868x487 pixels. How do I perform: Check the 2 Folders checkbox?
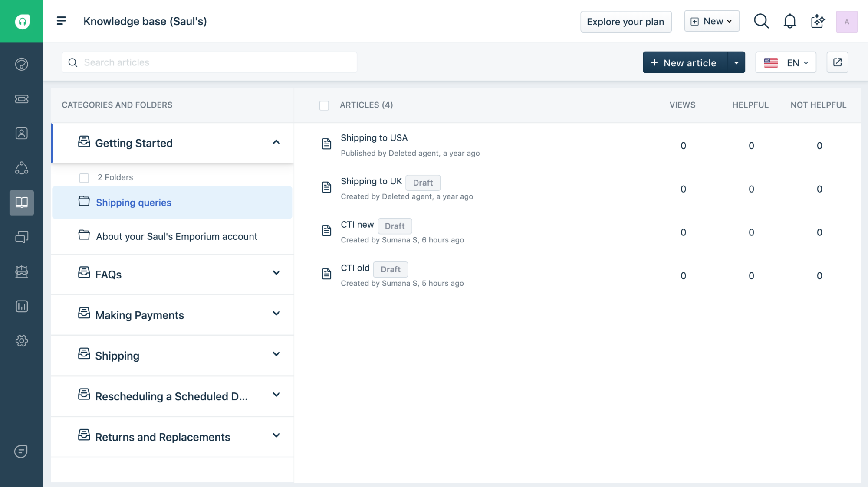(x=84, y=178)
